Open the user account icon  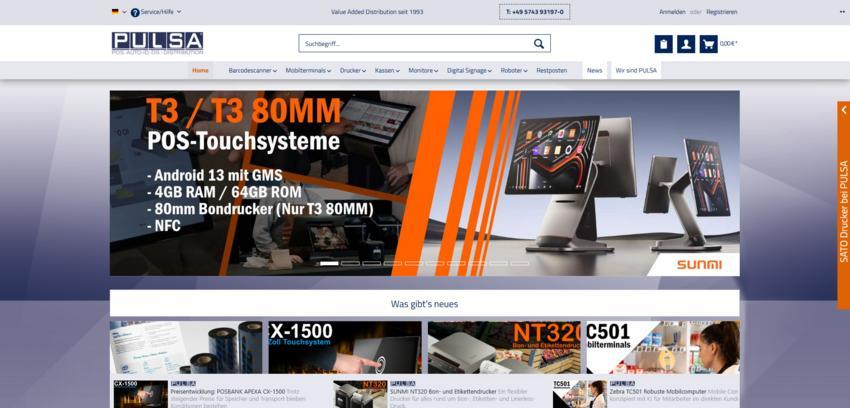point(686,44)
